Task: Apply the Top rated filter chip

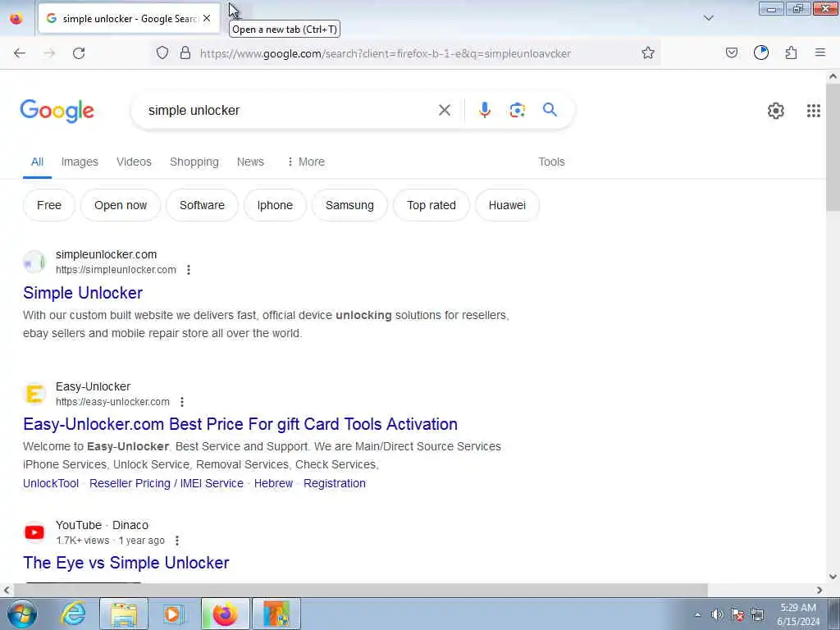Action: (x=431, y=205)
